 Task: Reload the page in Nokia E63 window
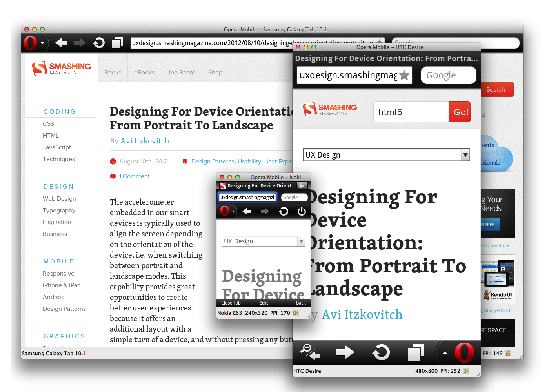click(x=283, y=212)
